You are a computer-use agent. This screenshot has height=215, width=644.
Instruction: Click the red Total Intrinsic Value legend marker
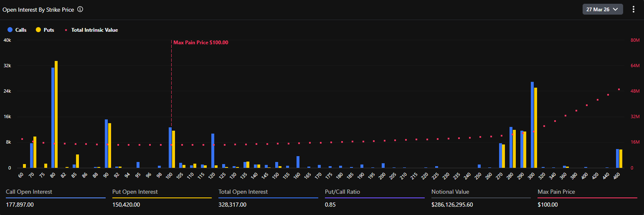[67, 30]
